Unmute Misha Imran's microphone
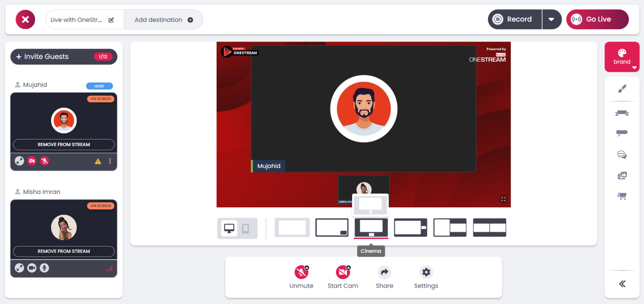 click(x=44, y=268)
